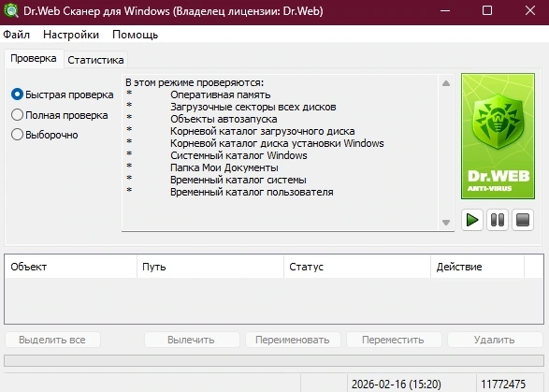Click the Объекты автозапуска line
549x392 pixels.
[x=224, y=119]
